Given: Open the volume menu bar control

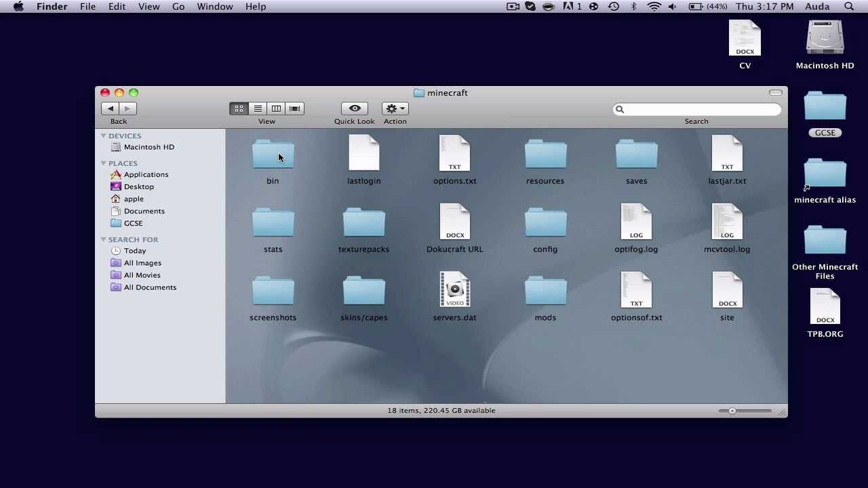Looking at the screenshot, I should click(x=672, y=7).
